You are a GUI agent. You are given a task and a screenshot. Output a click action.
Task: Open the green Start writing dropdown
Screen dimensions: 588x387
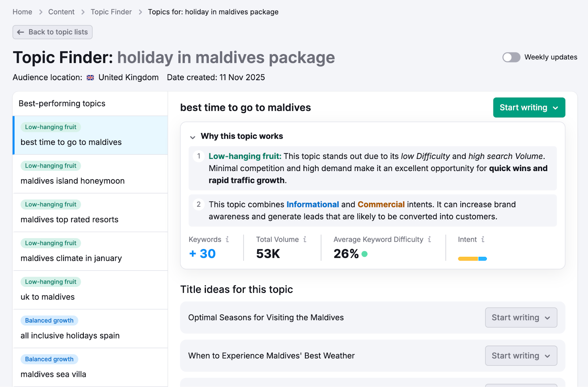tap(529, 108)
